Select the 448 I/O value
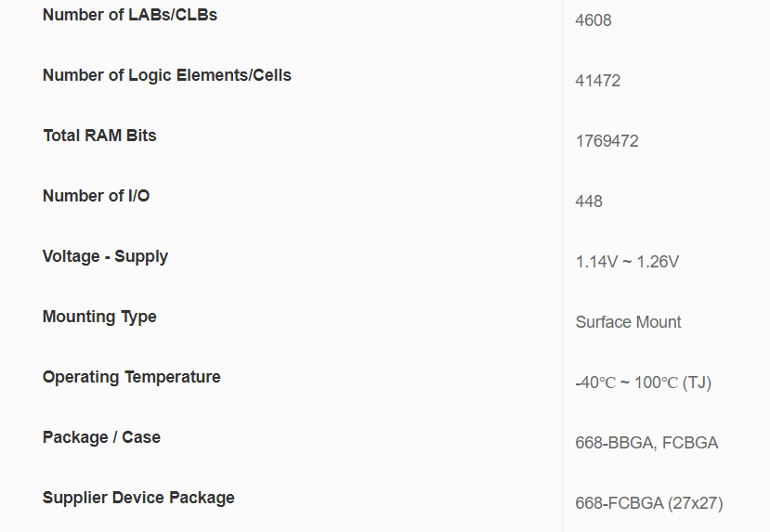Screen dimensions: 770x532 click(589, 201)
